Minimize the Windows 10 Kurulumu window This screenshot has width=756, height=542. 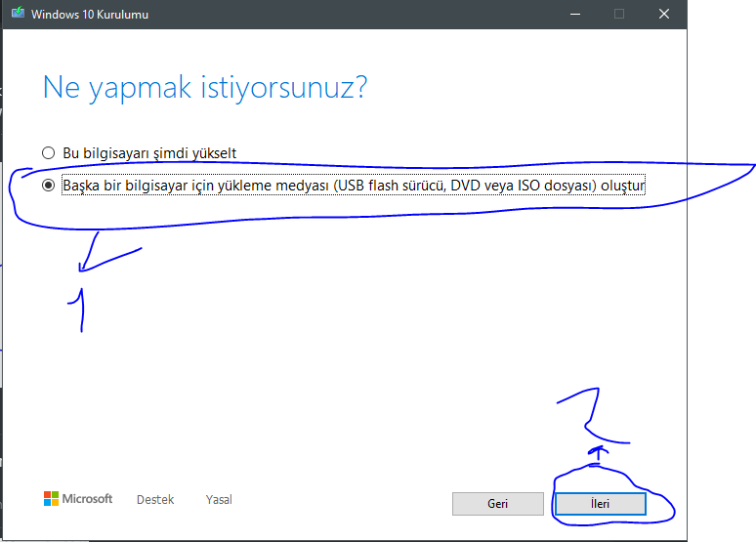[x=574, y=14]
